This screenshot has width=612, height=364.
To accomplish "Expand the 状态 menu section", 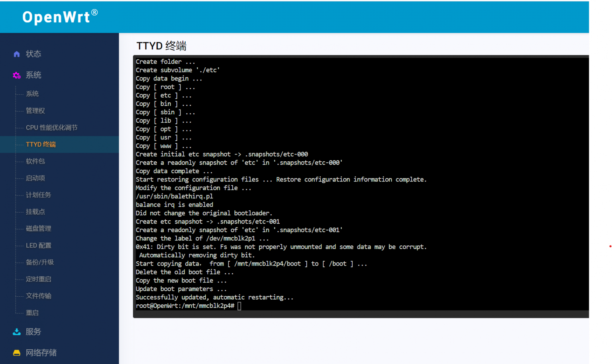I will point(33,54).
